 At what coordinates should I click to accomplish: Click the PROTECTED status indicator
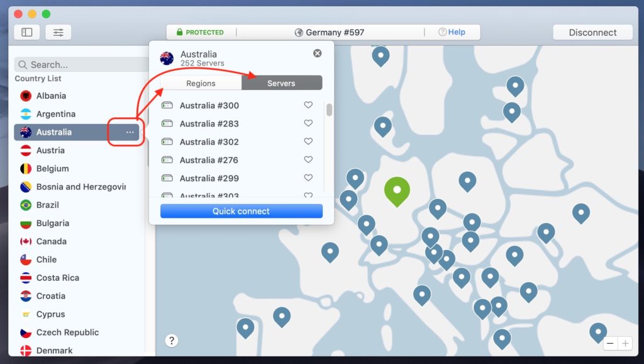pyautogui.click(x=200, y=32)
